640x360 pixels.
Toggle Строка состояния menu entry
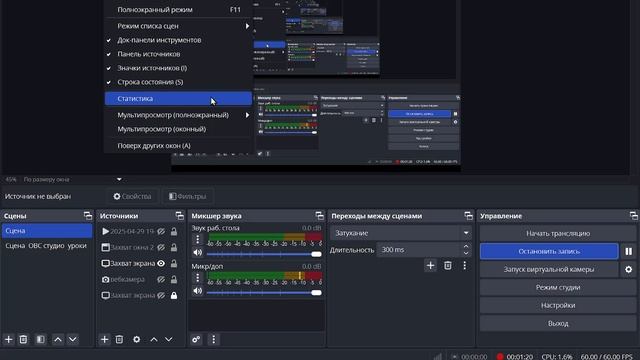pyautogui.click(x=178, y=82)
